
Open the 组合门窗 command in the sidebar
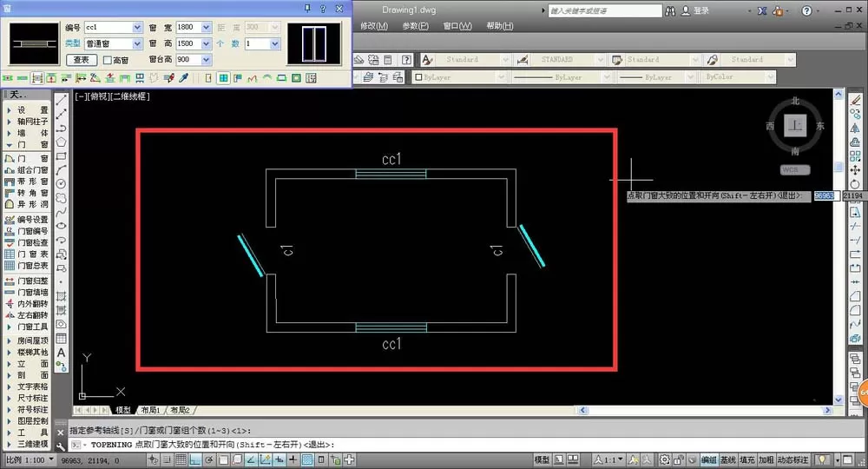[27, 170]
